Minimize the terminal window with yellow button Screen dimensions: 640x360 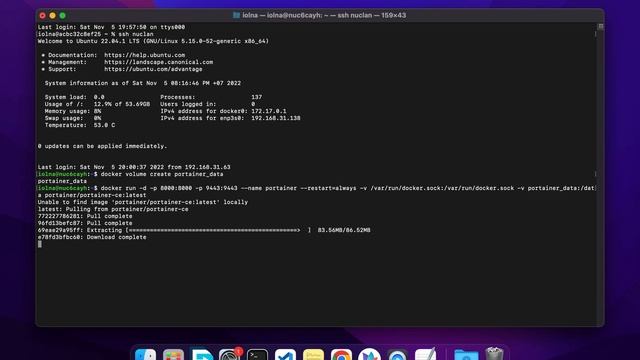tap(53, 16)
